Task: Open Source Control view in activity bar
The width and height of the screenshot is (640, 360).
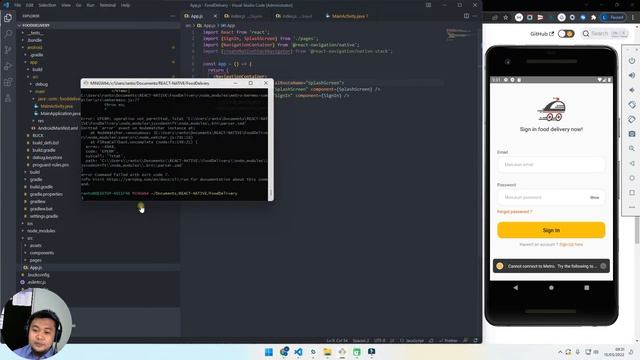Action: pos(8,50)
